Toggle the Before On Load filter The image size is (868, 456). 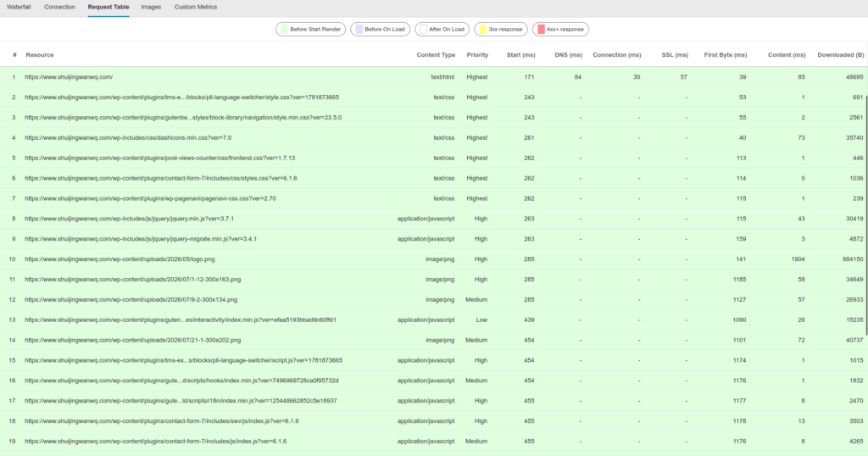click(x=381, y=30)
